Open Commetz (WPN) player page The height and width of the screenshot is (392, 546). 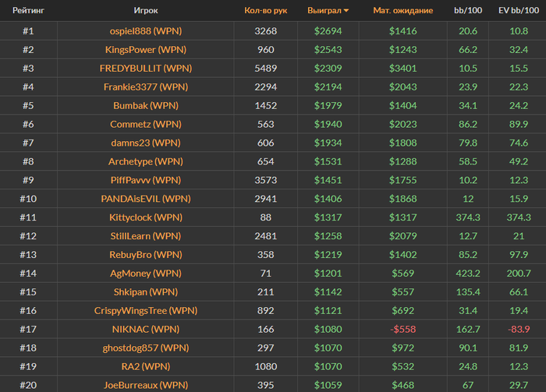coord(145,124)
